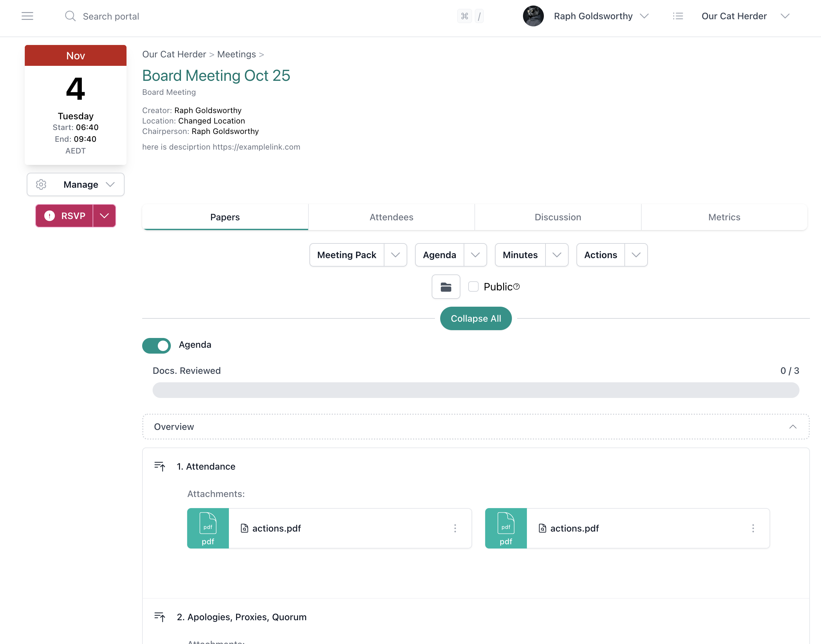Open the Metrics tab
This screenshot has width=821, height=644.
[724, 217]
